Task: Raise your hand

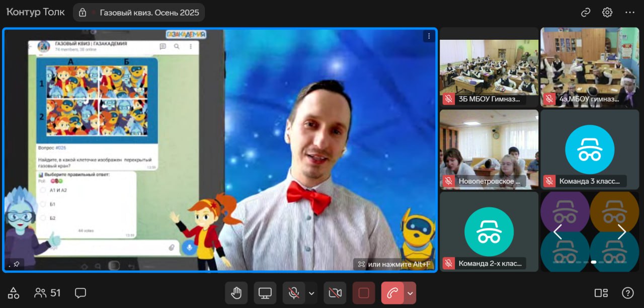Action: tap(236, 293)
